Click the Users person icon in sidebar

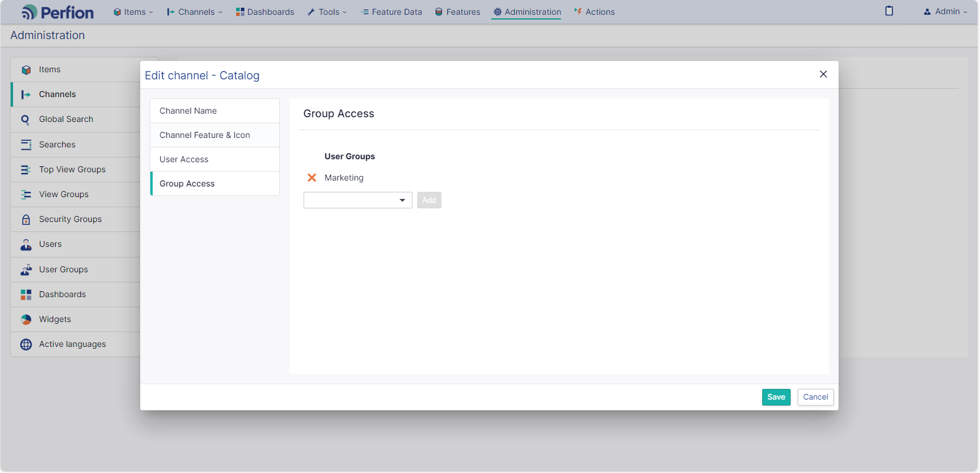(x=26, y=244)
